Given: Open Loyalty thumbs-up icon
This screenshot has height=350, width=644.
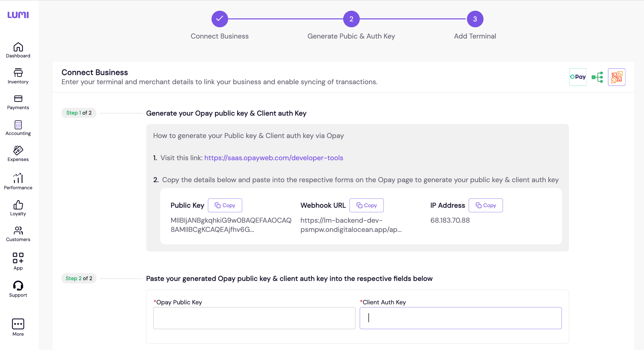Looking at the screenshot, I should tap(18, 208).
